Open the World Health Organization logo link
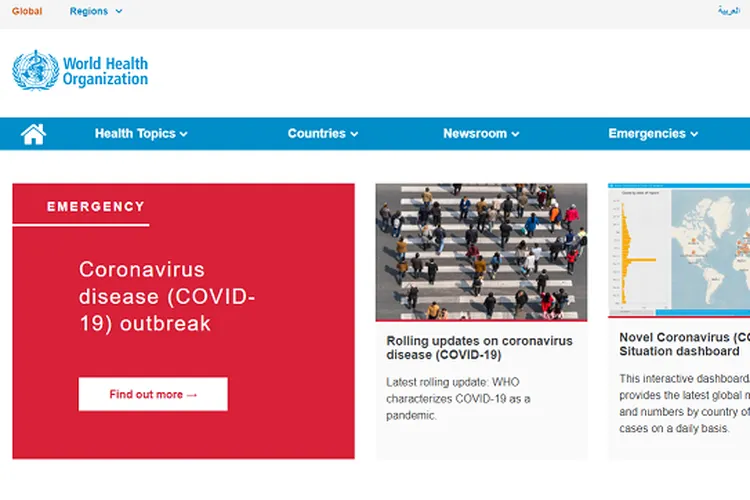This screenshot has height=500, width=750. pos(80,70)
